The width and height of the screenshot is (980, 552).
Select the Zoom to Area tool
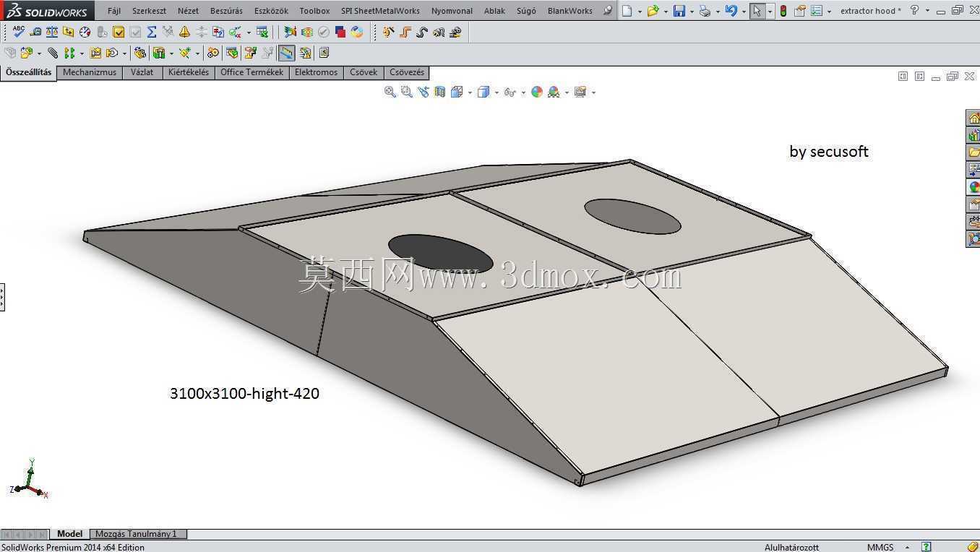pos(407,92)
